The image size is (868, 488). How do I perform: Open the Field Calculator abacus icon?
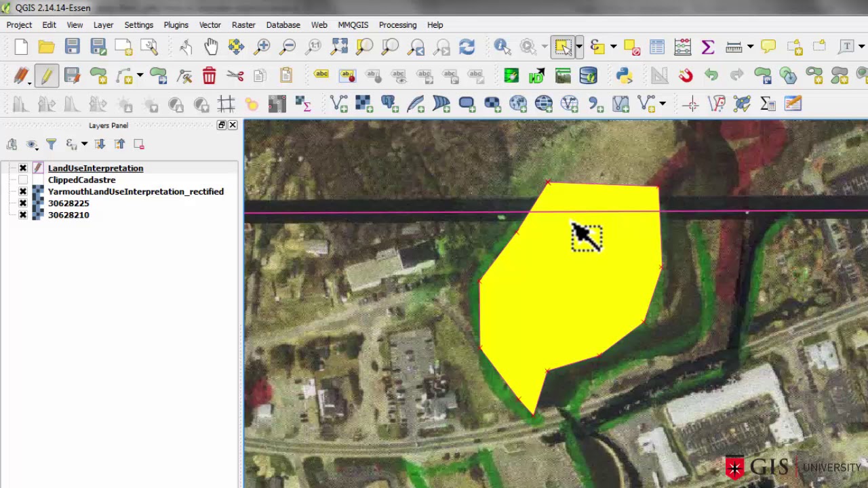(682, 47)
